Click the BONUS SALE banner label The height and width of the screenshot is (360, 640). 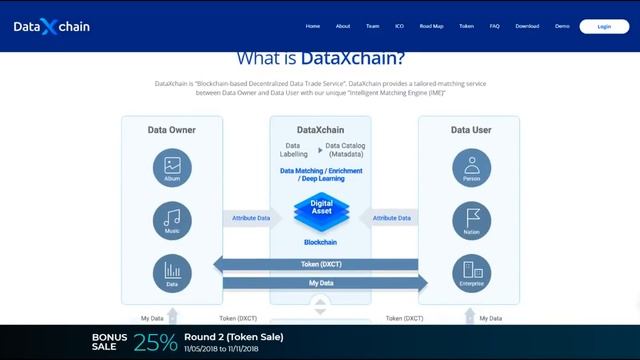coord(109,342)
